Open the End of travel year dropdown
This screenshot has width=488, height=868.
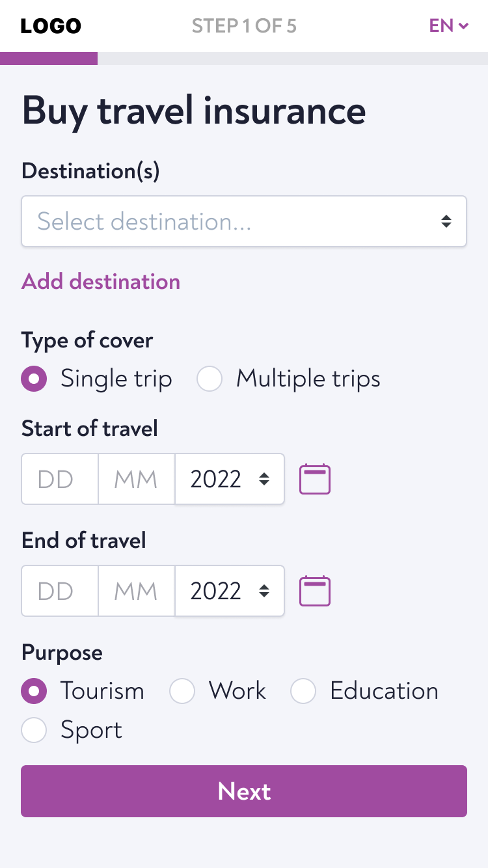tap(230, 591)
